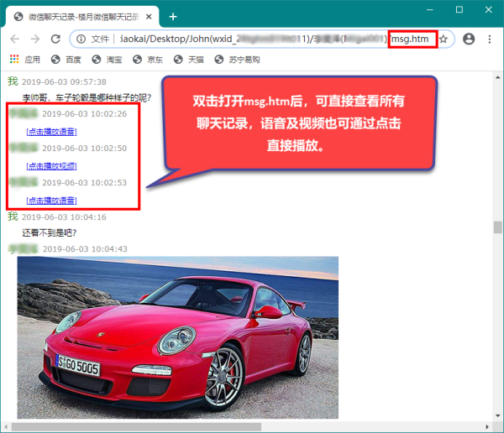504x433 pixels.
Task: Reload the page with refresh icon
Action: point(55,39)
